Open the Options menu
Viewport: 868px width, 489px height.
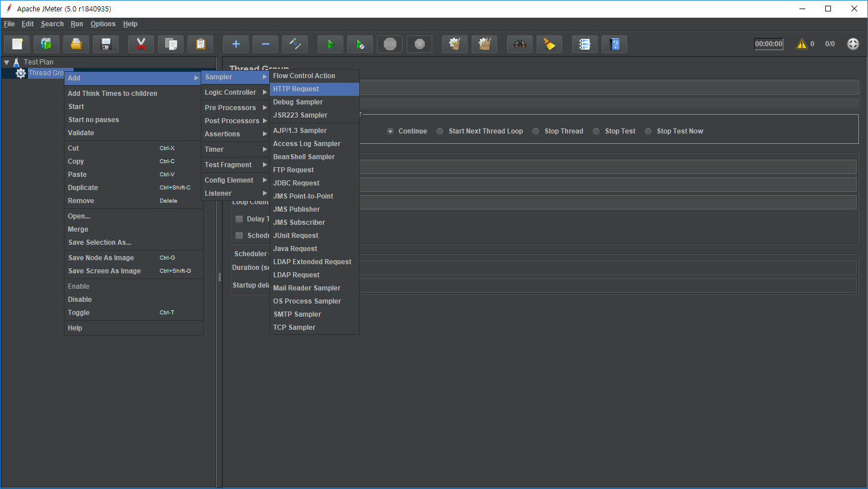[x=103, y=24]
